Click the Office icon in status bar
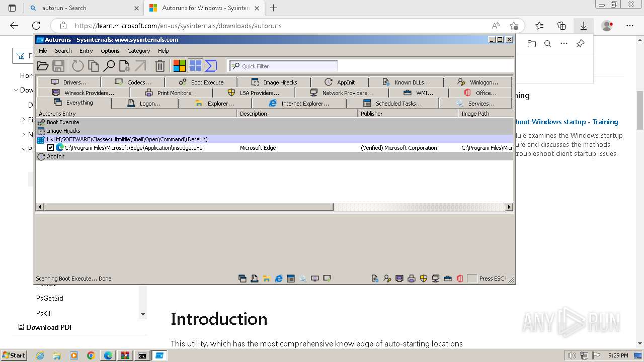The image size is (644, 362). point(460,279)
